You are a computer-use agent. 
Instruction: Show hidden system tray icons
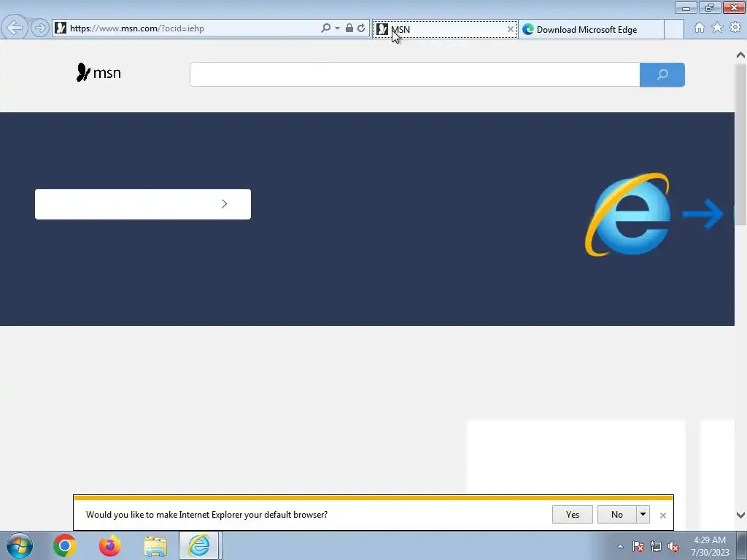click(620, 546)
